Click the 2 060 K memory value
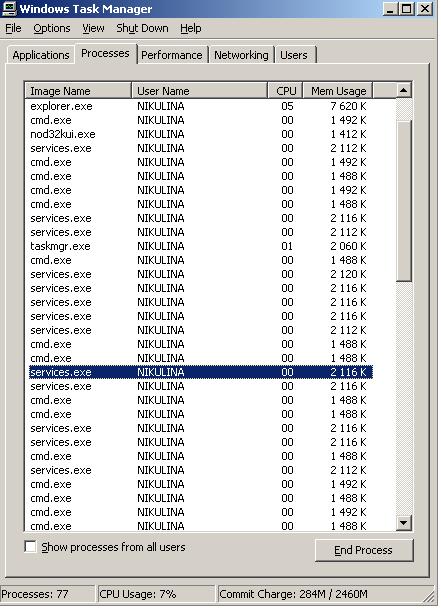Image resolution: width=441 pixels, height=609 pixels. tap(348, 246)
